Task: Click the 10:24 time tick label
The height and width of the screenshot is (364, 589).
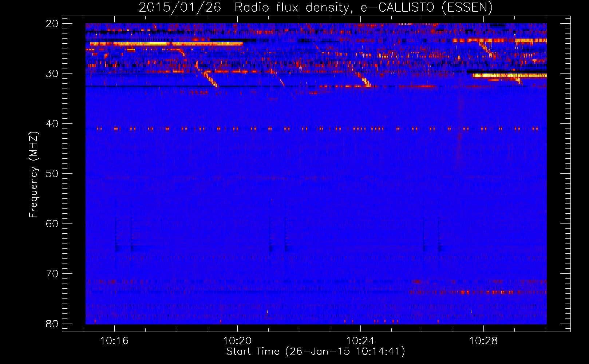Action: 360,341
